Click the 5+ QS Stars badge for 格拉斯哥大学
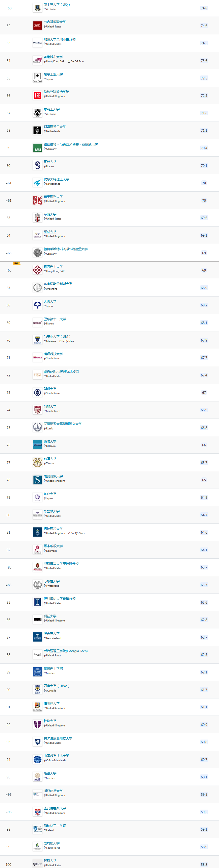This screenshot has width=219, height=868. [76, 533]
